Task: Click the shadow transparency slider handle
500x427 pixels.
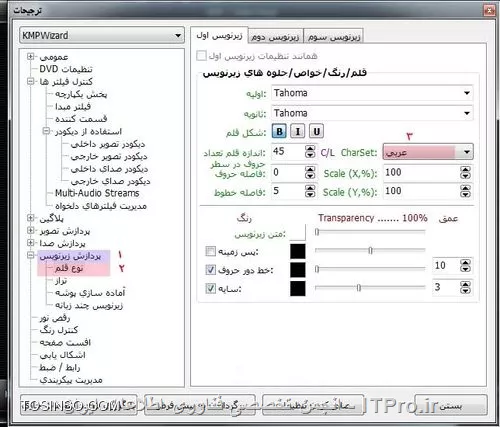Action: click(359, 287)
